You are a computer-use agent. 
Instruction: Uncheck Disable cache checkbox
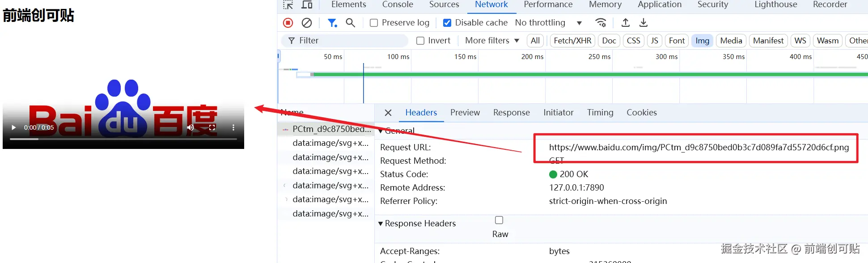coord(447,23)
